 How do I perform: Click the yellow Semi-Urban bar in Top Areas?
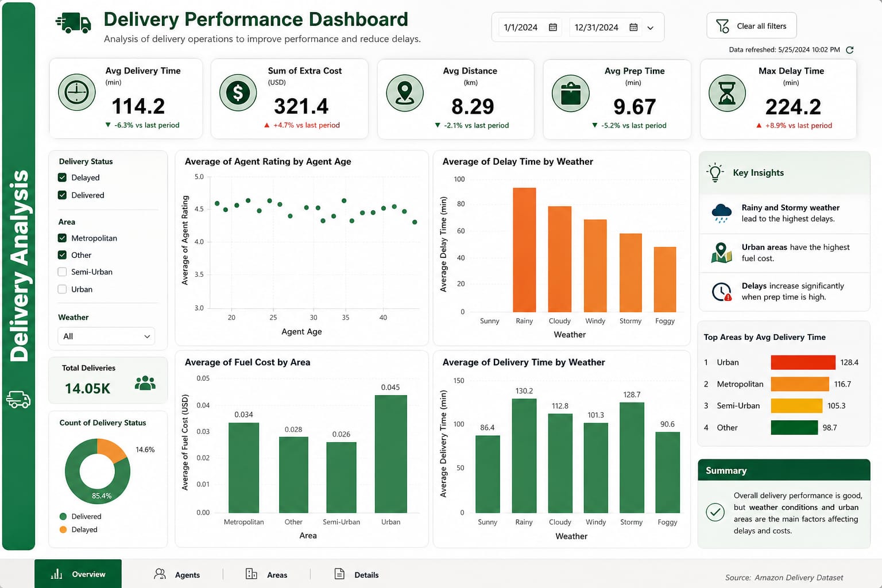[x=796, y=405]
